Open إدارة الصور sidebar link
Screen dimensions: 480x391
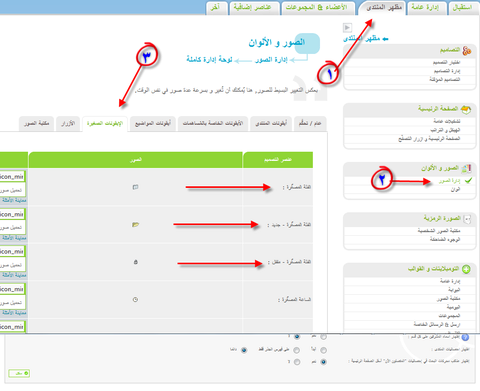pos(450,181)
